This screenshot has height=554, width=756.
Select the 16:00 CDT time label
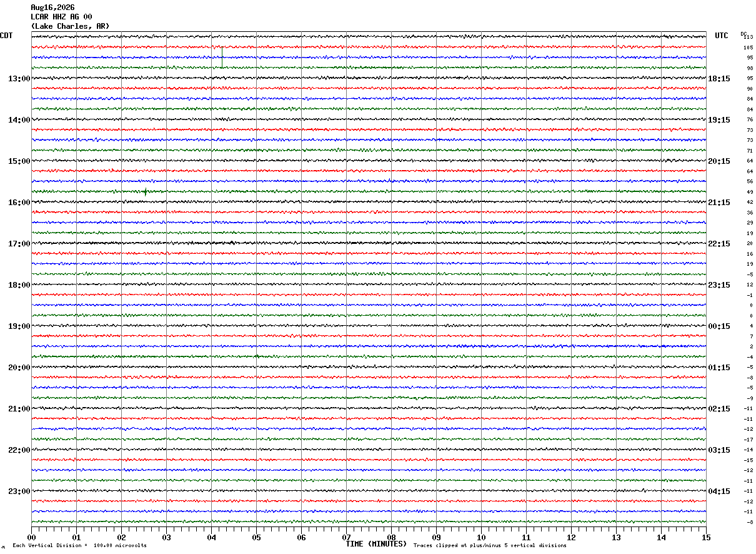click(19, 203)
